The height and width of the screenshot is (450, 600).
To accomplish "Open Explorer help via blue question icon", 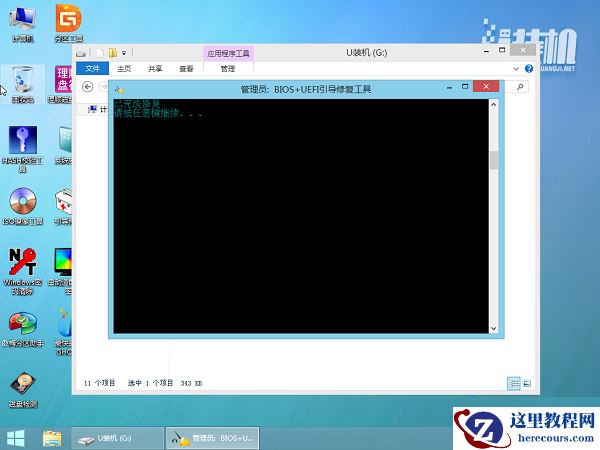I will click(x=529, y=68).
